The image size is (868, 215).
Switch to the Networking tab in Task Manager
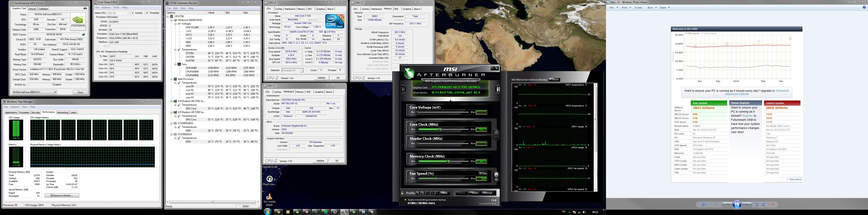(63, 112)
